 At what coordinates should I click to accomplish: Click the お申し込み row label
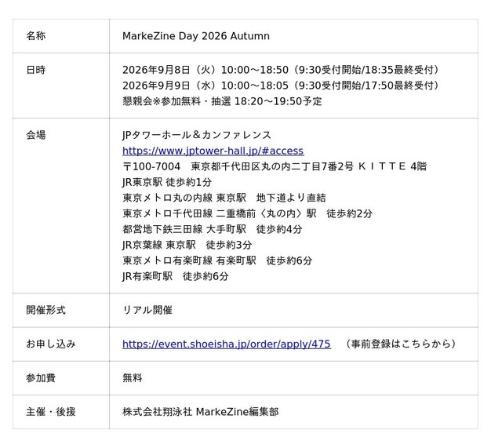(51, 344)
